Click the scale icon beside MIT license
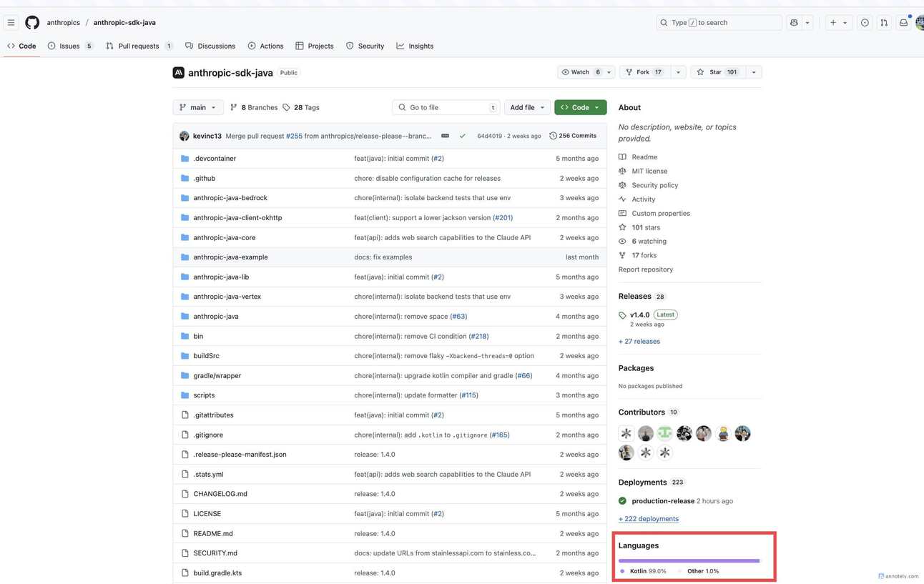The width and height of the screenshot is (924, 584). click(622, 172)
